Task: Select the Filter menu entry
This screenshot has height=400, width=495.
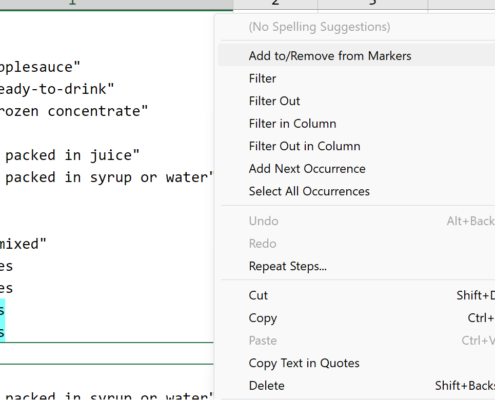Action: (356, 78)
